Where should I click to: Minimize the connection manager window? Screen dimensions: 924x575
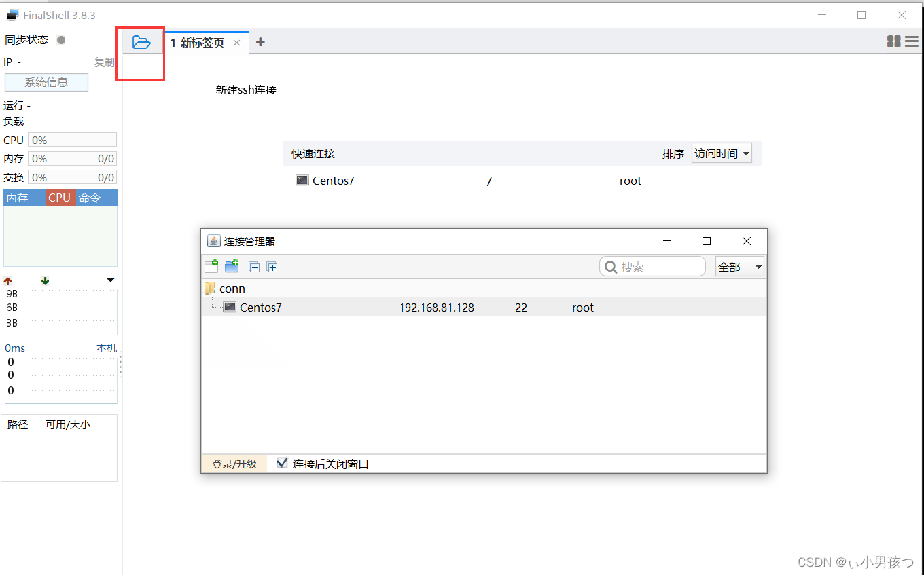[668, 241]
